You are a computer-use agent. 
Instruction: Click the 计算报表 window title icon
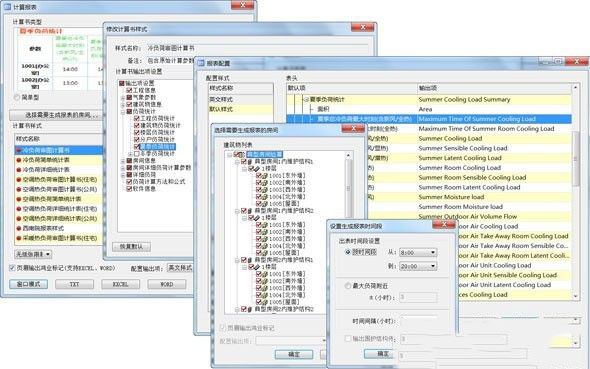(x=7, y=7)
